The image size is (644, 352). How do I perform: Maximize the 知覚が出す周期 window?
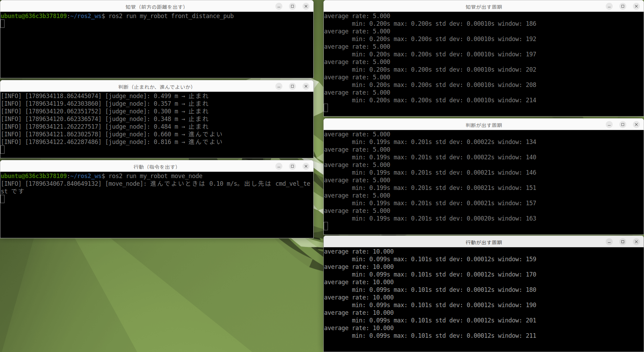pyautogui.click(x=623, y=6)
